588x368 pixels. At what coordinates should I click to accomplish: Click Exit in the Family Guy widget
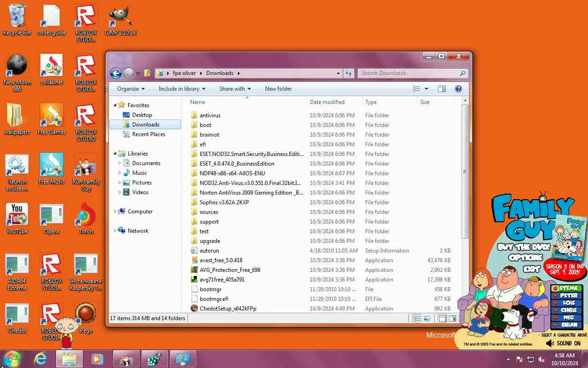tap(531, 269)
